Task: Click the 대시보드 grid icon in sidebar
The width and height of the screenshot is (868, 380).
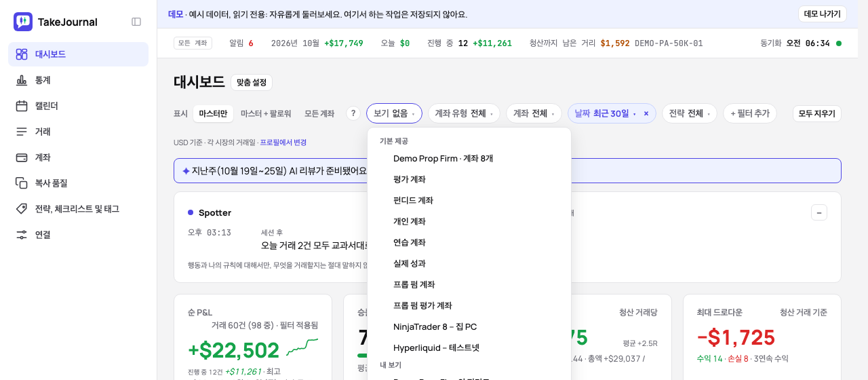Action: (22, 54)
